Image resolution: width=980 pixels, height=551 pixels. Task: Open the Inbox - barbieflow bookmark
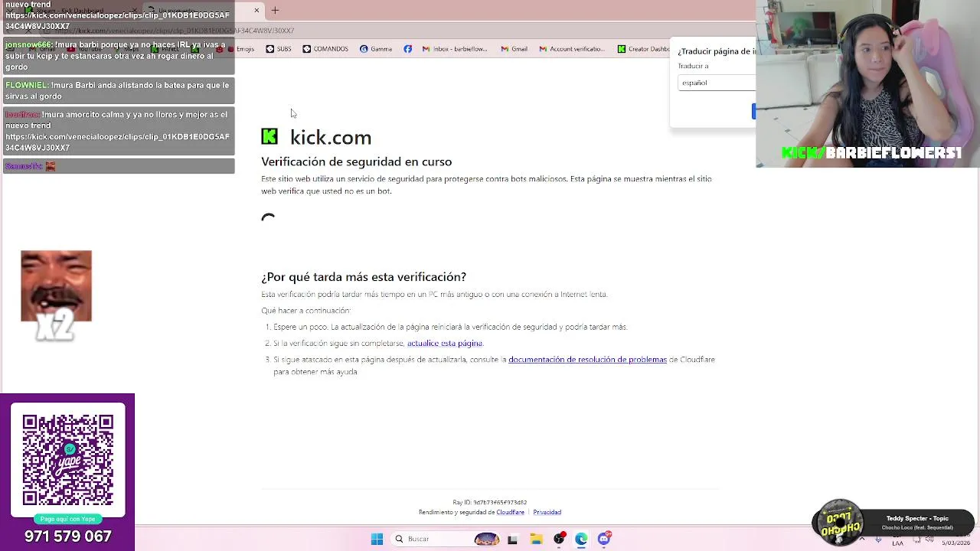[x=455, y=49]
